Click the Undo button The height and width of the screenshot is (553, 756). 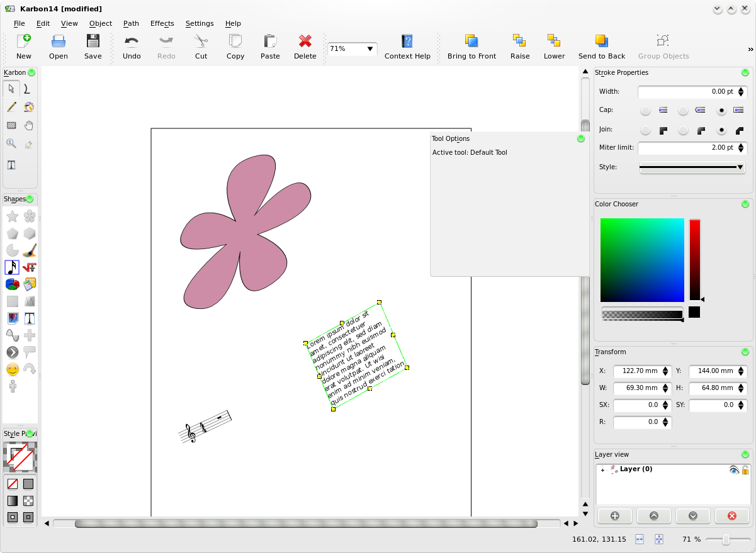tap(132, 47)
